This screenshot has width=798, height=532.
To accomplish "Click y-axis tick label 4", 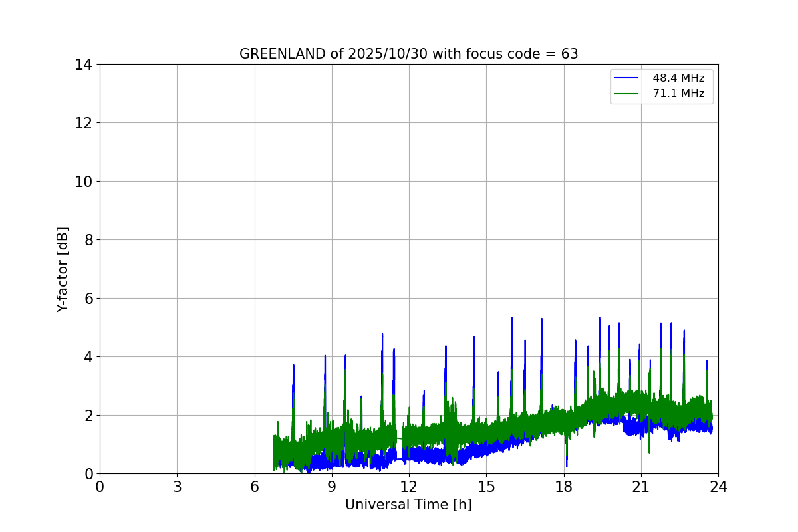I will point(88,357).
